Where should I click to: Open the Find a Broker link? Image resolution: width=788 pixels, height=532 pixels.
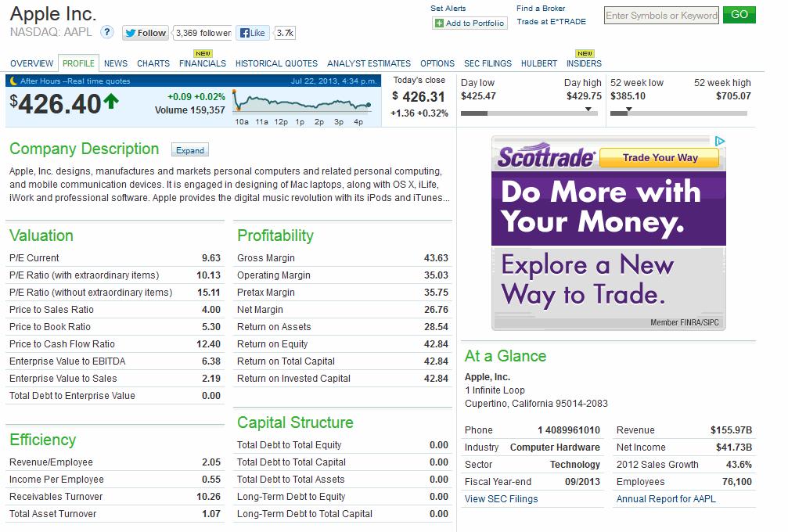(x=540, y=9)
